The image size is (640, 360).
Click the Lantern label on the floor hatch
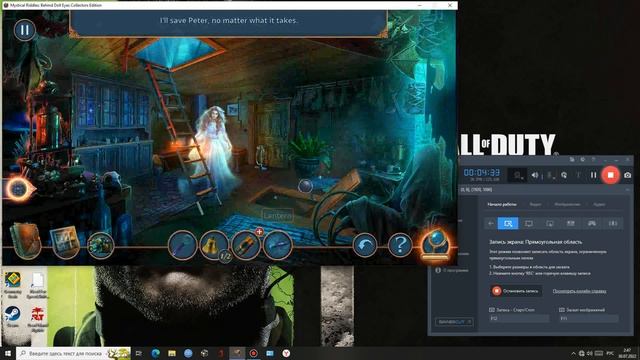pos(278,215)
